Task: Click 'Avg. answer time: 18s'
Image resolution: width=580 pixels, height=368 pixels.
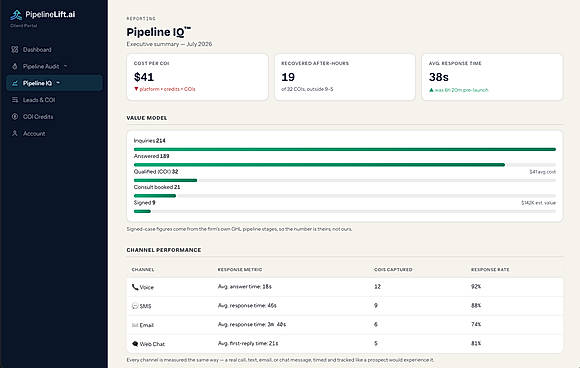Action: [x=245, y=287]
